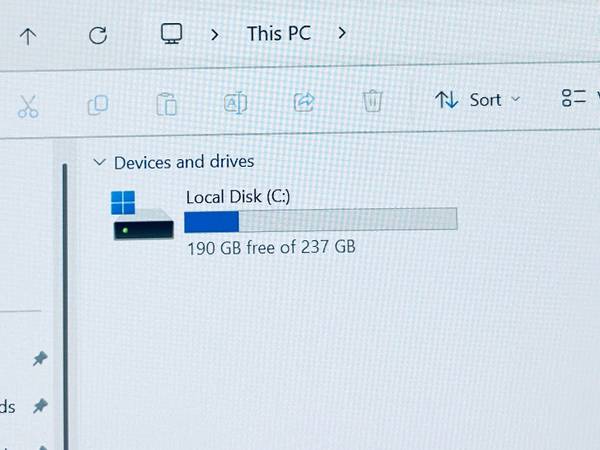Select the Cut scissors icon
The width and height of the screenshot is (600, 450).
[28, 106]
